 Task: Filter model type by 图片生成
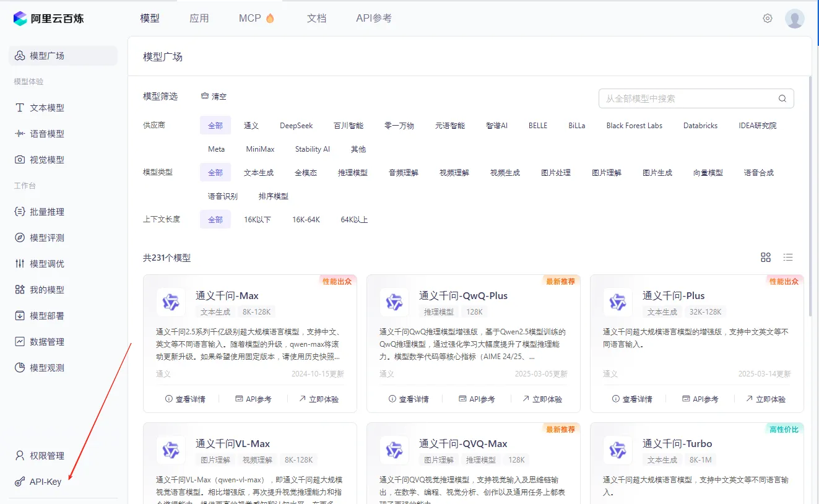[657, 173]
